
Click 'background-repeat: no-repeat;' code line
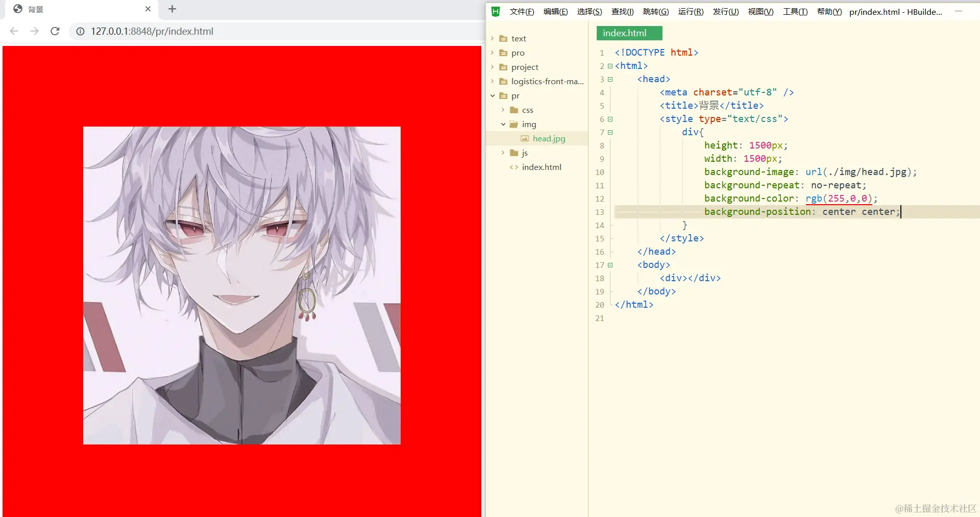pyautogui.click(x=785, y=185)
